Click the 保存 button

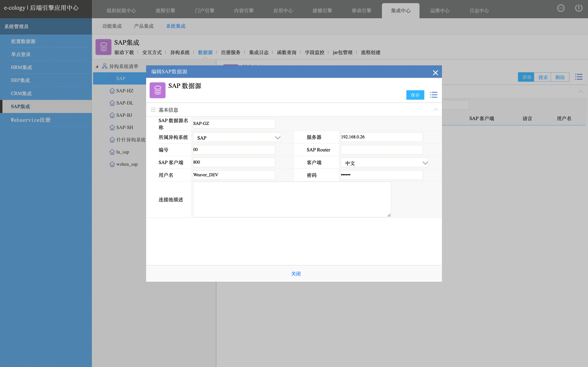click(415, 95)
